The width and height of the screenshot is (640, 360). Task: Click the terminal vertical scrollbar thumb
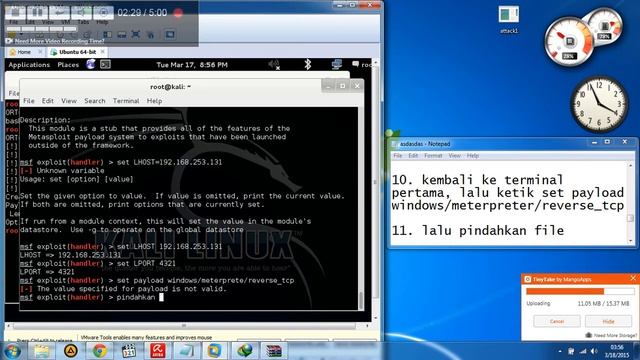click(x=361, y=300)
